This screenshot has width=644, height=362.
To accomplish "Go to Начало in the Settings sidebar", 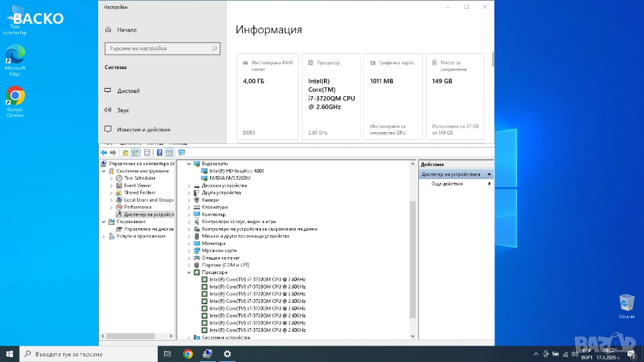I will pos(126,30).
